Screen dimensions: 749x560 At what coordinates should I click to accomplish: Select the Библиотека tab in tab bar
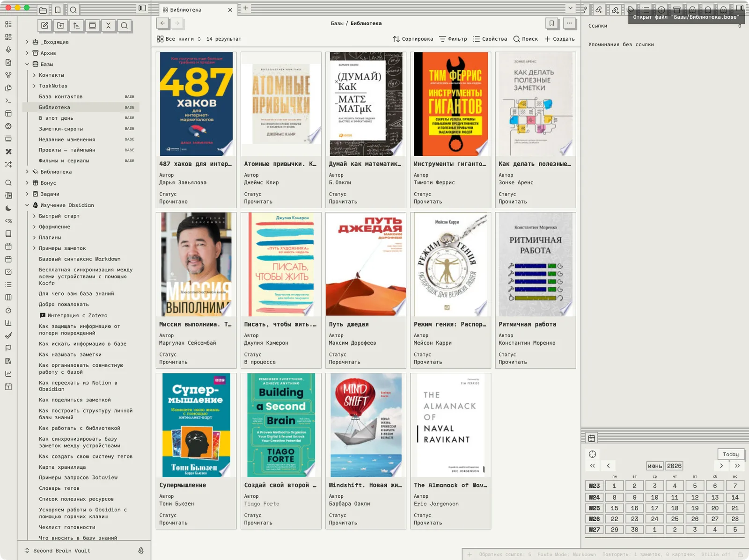point(197,10)
